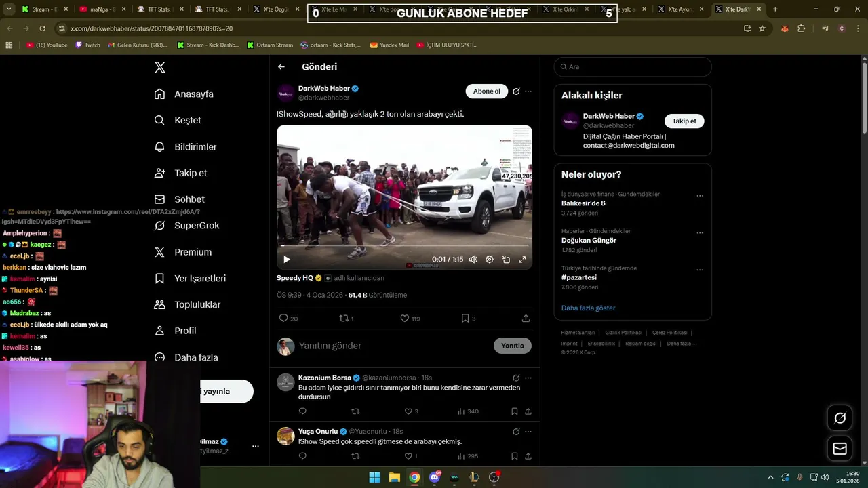
Task: Open options for #pazartesi trend
Action: coord(700,270)
